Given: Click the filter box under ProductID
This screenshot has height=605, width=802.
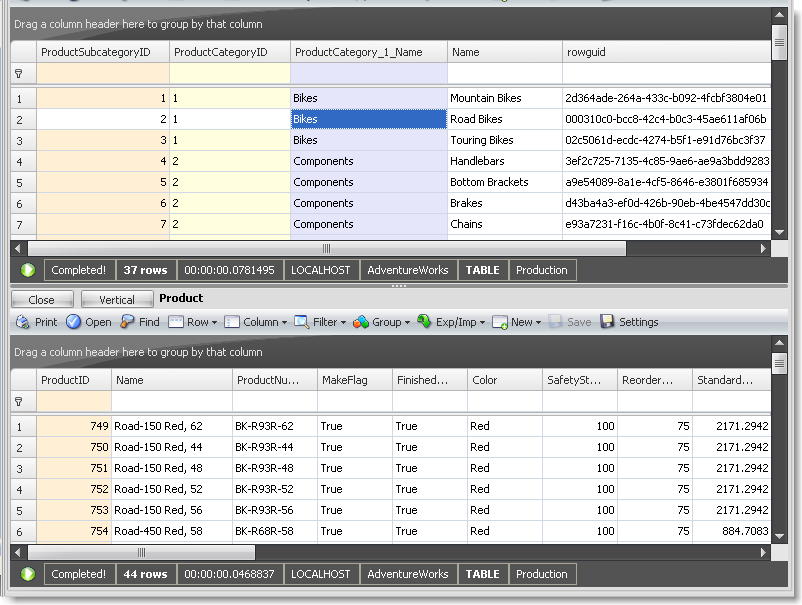Looking at the screenshot, I should pos(74,401).
